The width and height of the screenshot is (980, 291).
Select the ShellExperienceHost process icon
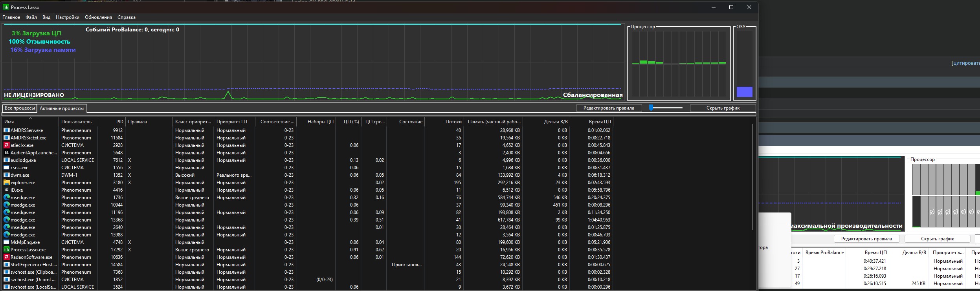tap(6, 265)
